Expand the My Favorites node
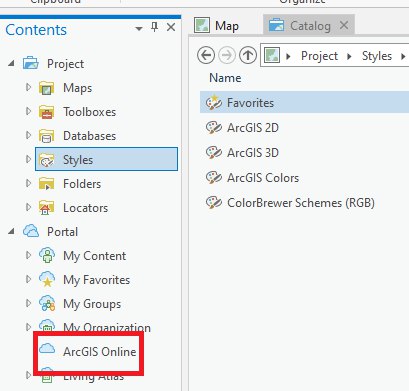 click(28, 279)
